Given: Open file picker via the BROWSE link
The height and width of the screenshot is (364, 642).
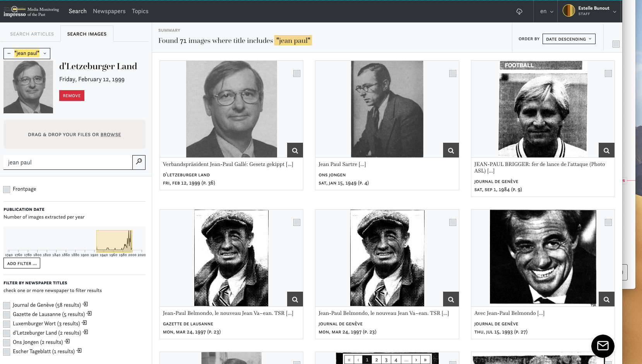Looking at the screenshot, I should click(x=111, y=134).
